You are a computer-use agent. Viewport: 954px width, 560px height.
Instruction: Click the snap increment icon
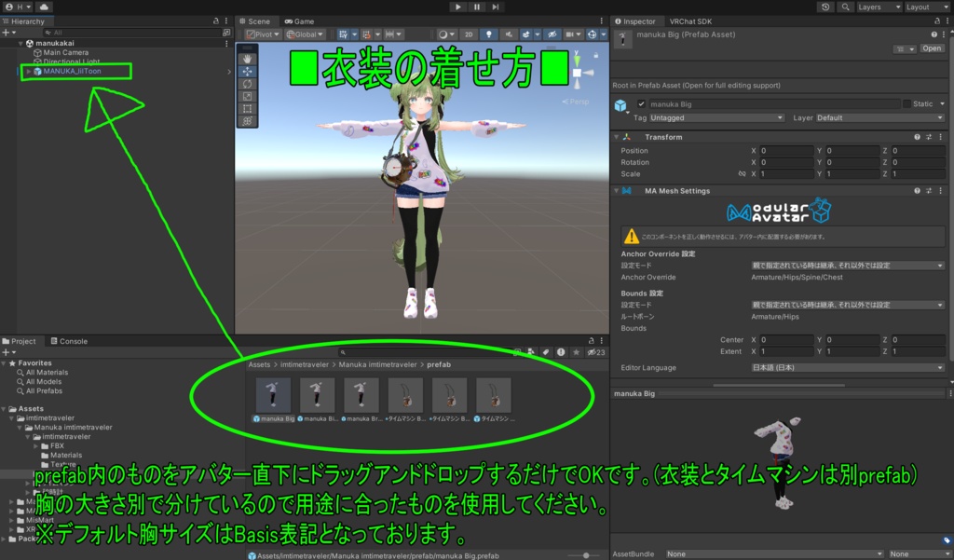pos(389,34)
